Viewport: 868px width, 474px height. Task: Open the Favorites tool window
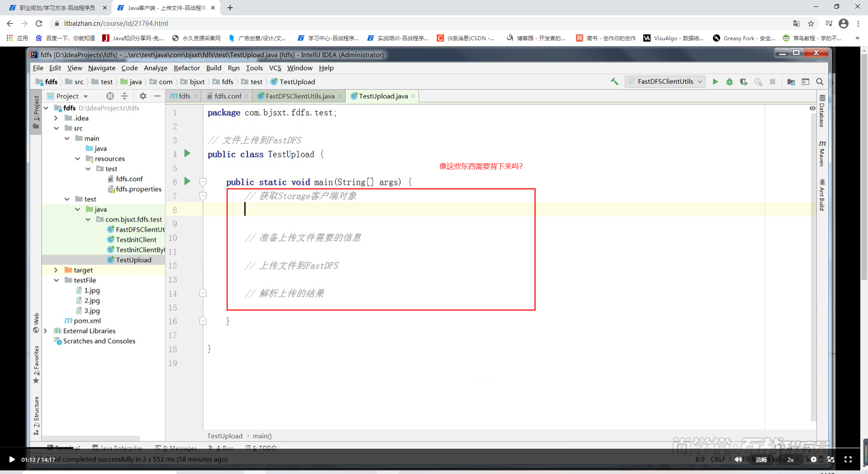36,365
